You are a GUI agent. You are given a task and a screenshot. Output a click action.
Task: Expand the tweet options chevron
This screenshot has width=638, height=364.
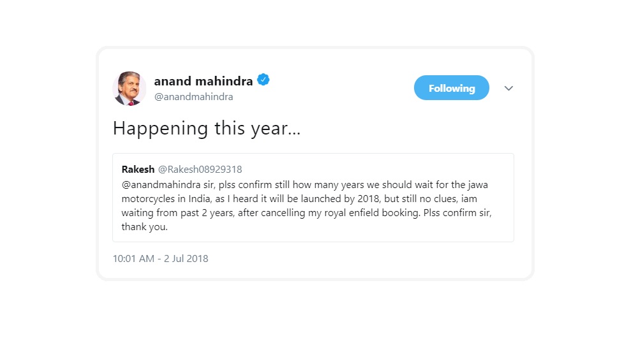point(508,88)
